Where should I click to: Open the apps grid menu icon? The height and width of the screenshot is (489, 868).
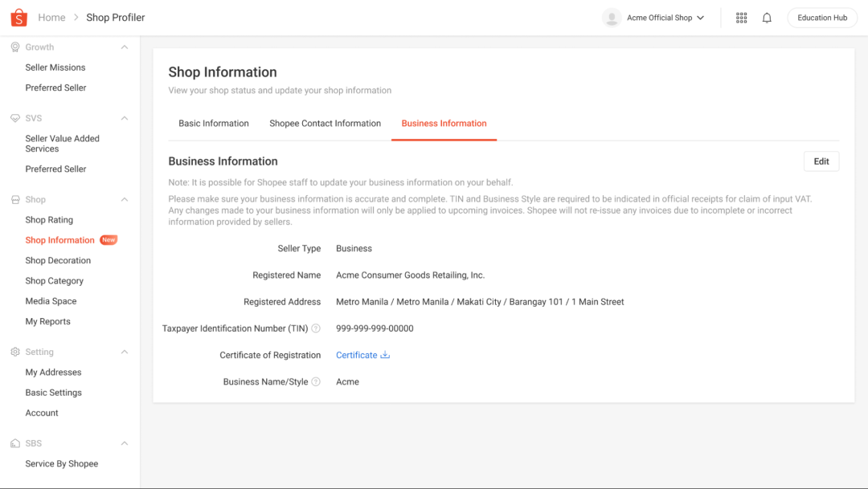point(741,18)
